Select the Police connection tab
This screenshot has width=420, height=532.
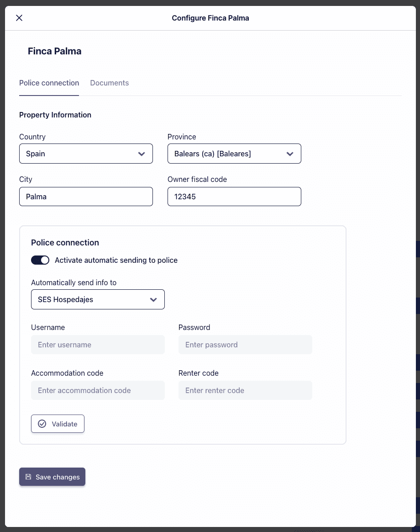(49, 83)
